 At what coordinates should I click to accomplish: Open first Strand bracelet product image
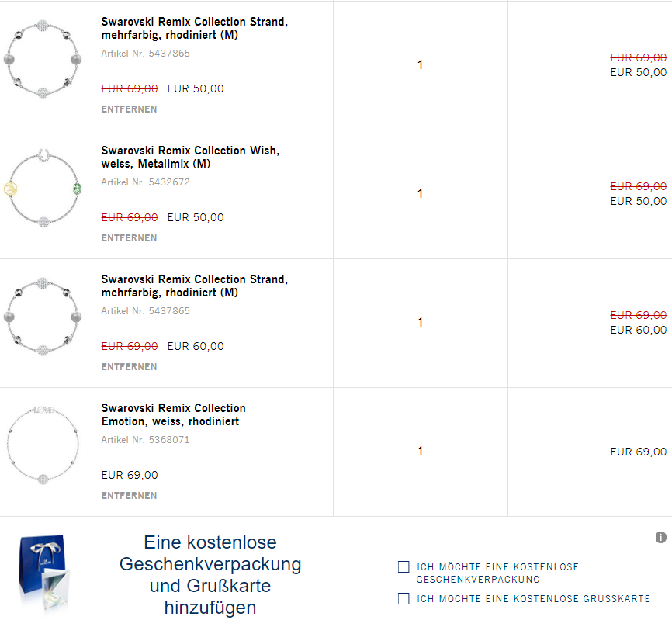pyautogui.click(x=43, y=59)
